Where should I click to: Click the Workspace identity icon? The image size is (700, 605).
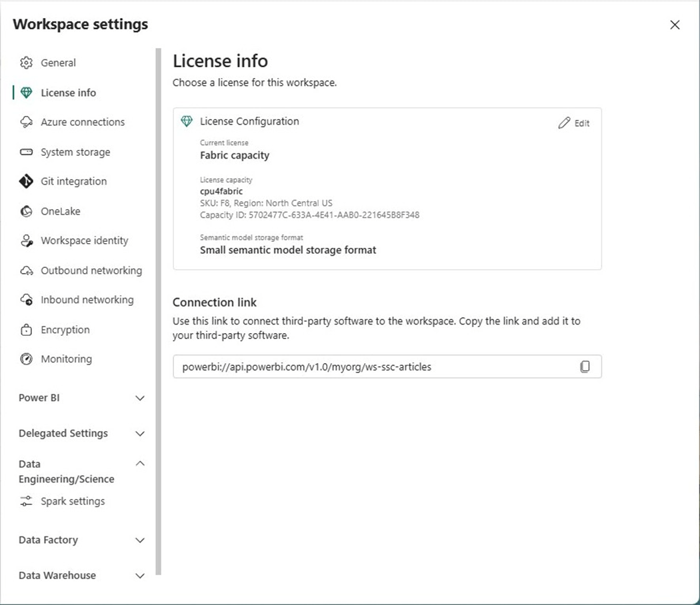point(26,241)
